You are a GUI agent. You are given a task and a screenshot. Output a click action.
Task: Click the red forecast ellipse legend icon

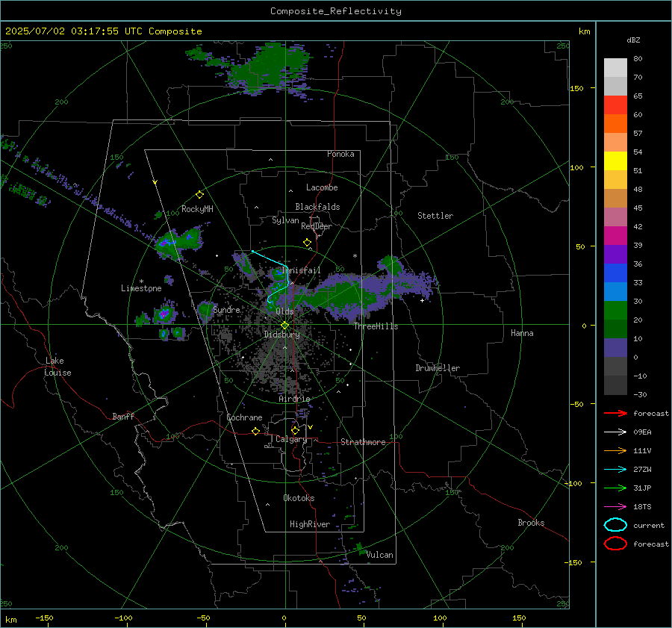point(615,544)
